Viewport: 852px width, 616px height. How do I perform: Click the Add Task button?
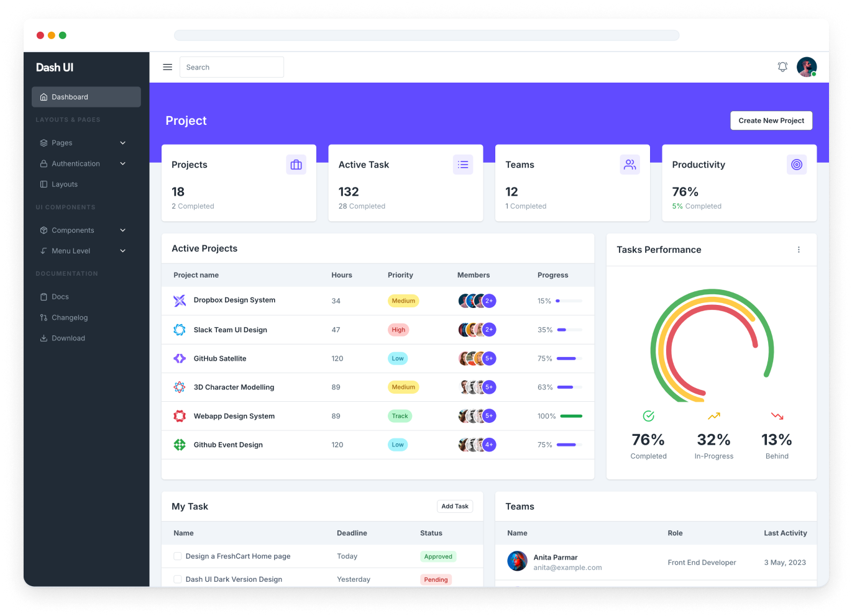pos(454,506)
